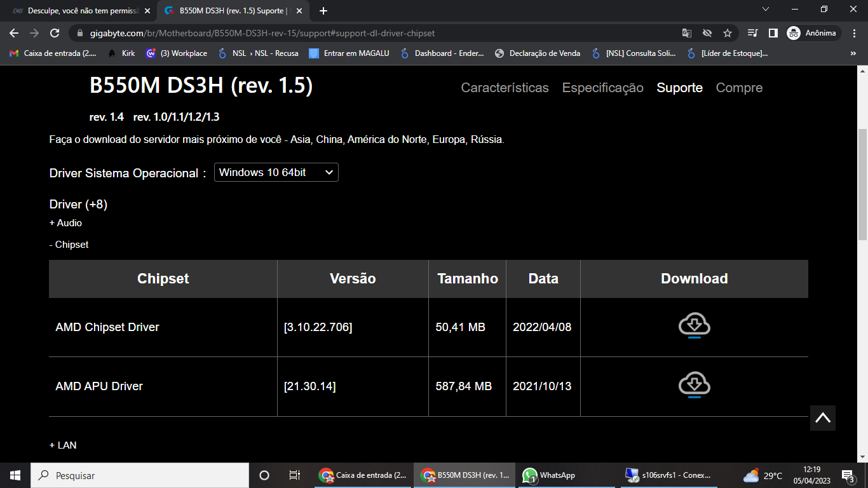Close the 'Desculpe, você não tem permissão' tab
The height and width of the screenshot is (488, 868).
coord(147,11)
